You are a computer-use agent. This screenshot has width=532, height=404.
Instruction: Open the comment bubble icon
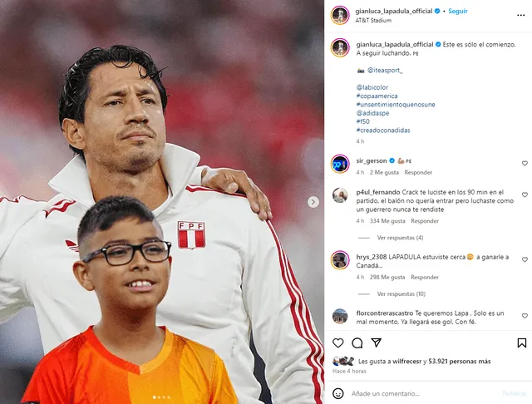357,343
